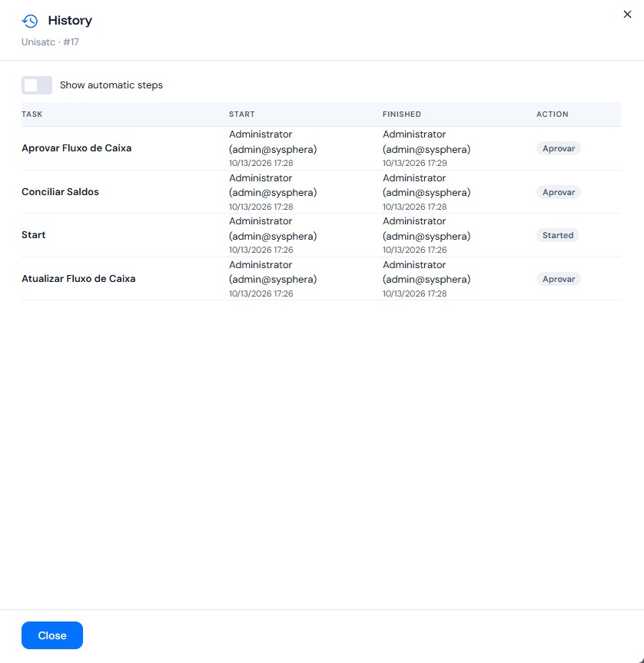Close the dialog with the X icon
Image resolution: width=644 pixels, height=663 pixels.
pyautogui.click(x=627, y=15)
